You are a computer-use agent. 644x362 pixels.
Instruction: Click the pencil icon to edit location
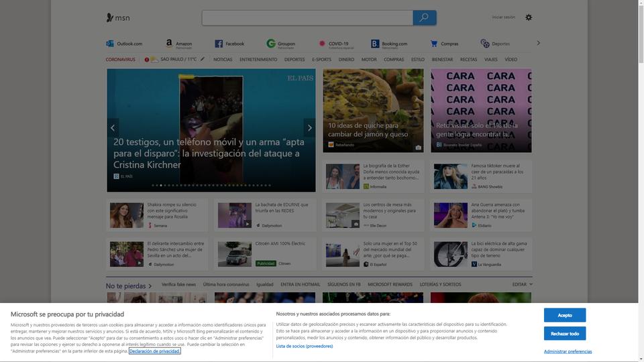(x=203, y=59)
